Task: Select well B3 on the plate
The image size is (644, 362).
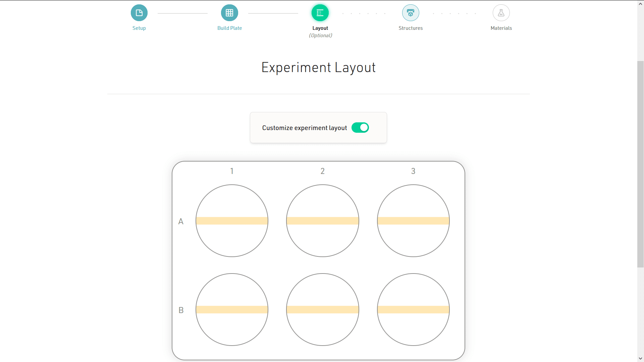Action: coord(413,309)
